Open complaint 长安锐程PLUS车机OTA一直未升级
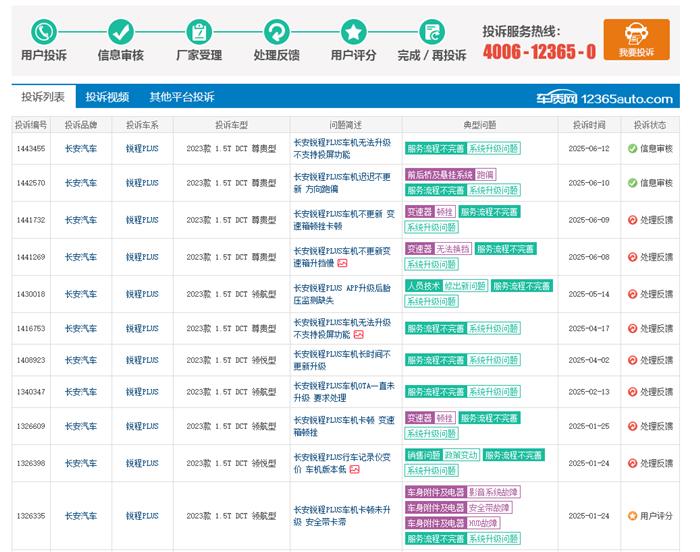Screen dimensions: 700x552 click(x=344, y=392)
